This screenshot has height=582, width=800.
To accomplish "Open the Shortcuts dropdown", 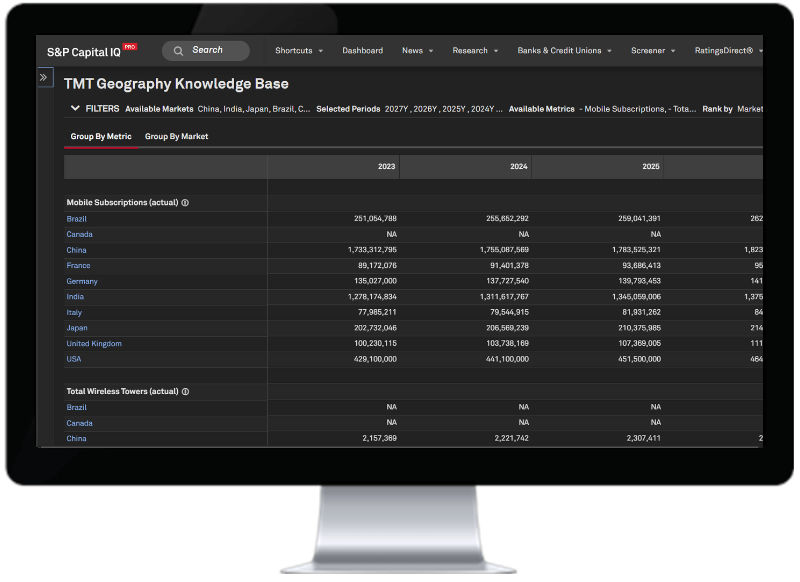I will (299, 50).
